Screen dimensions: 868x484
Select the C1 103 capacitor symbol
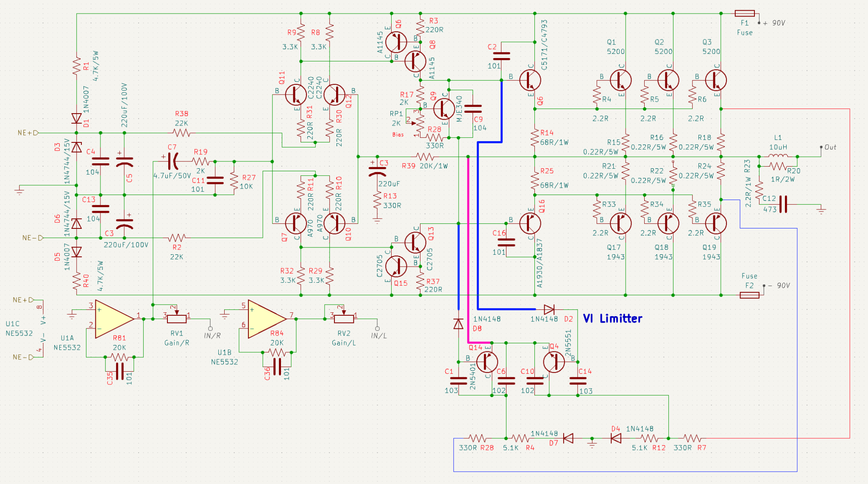click(x=458, y=381)
